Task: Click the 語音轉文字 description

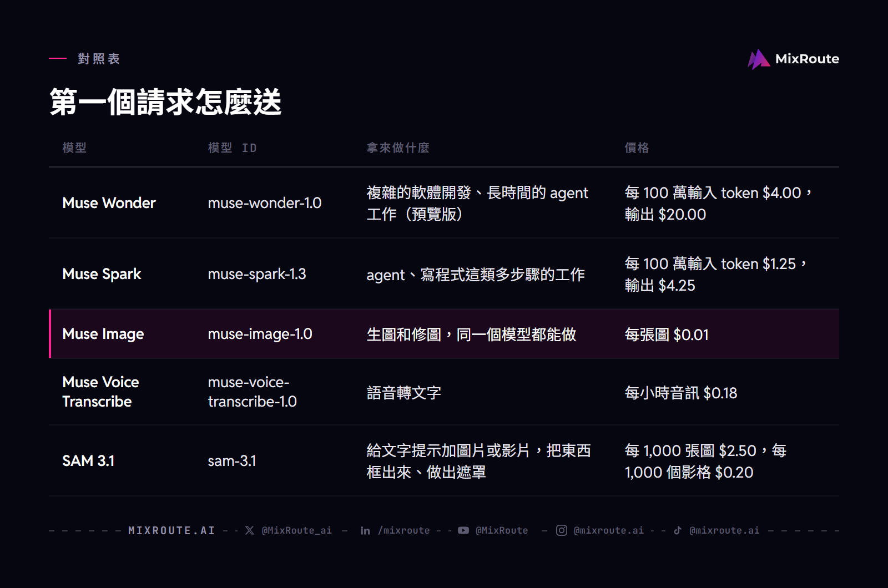Action: (403, 393)
